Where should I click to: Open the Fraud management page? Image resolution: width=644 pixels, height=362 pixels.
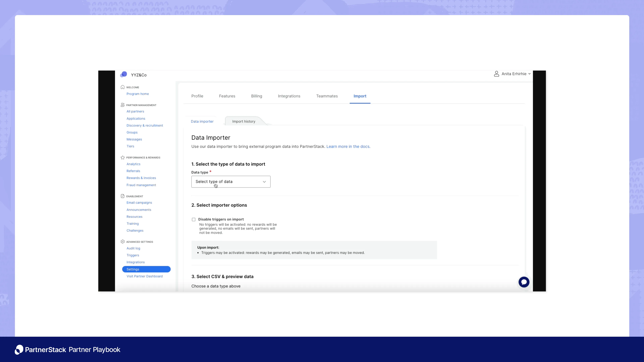point(141,185)
